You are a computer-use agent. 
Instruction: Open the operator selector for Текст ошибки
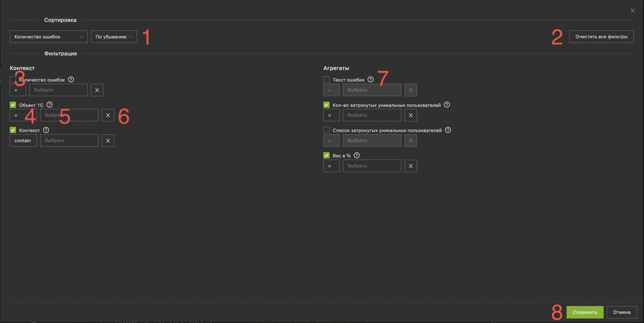[x=331, y=90]
